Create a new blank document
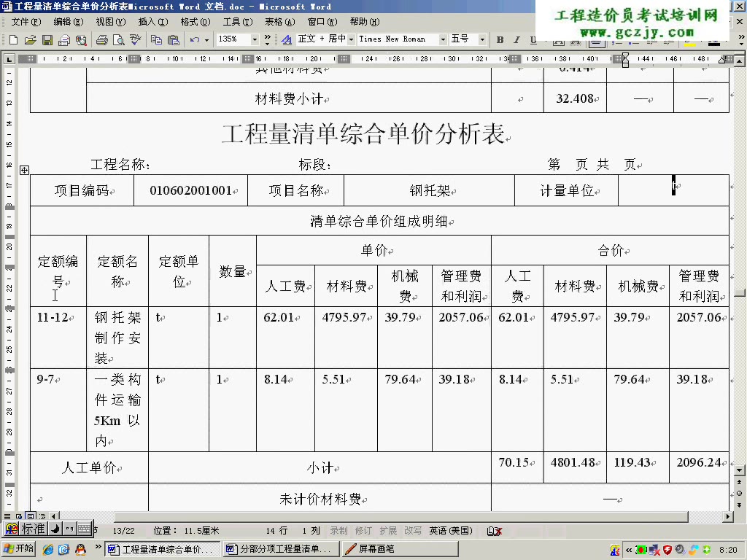This screenshot has height=560, width=747. [x=14, y=40]
